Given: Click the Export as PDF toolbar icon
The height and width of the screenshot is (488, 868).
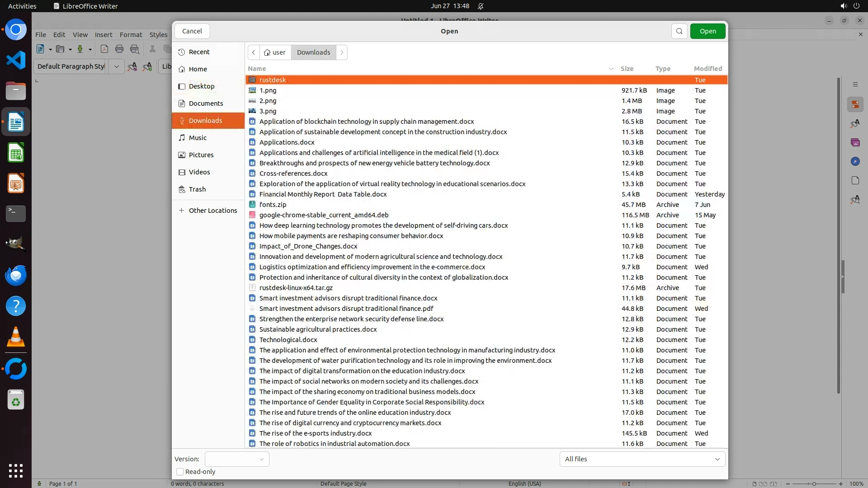Looking at the screenshot, I should pos(104,49).
